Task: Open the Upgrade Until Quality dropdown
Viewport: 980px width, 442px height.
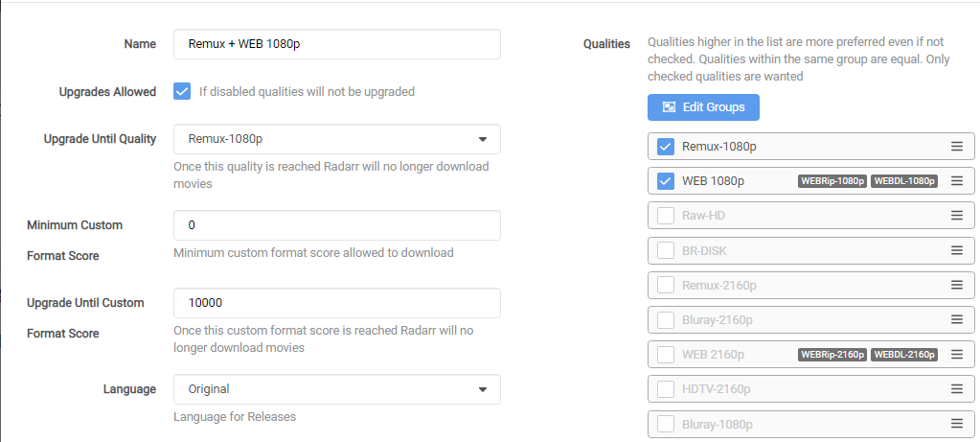Action: click(x=336, y=139)
